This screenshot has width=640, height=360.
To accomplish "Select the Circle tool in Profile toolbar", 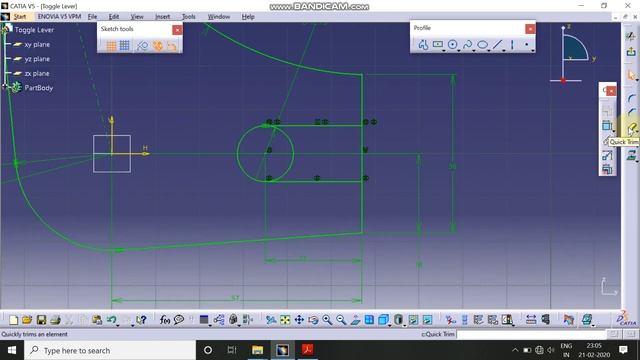I will [x=452, y=44].
